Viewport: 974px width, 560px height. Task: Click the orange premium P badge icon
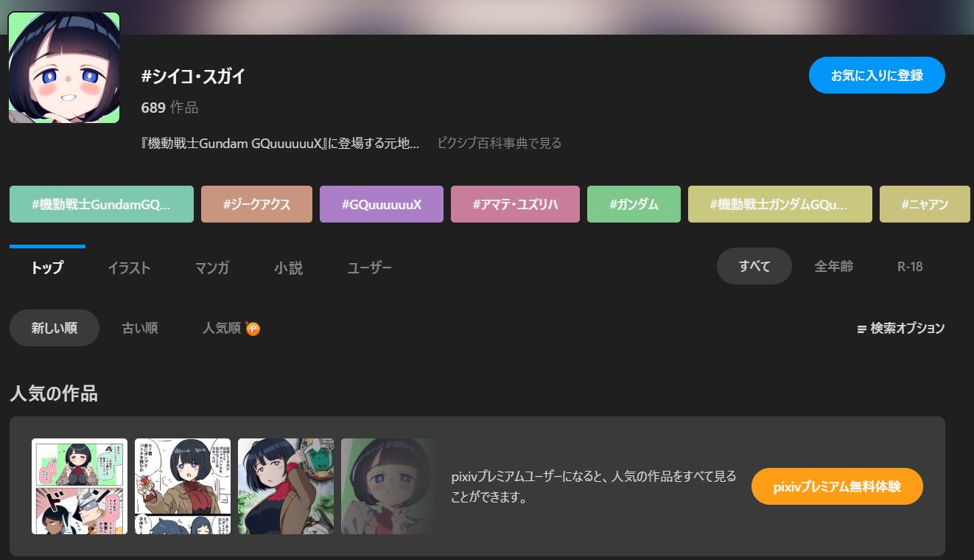253,329
